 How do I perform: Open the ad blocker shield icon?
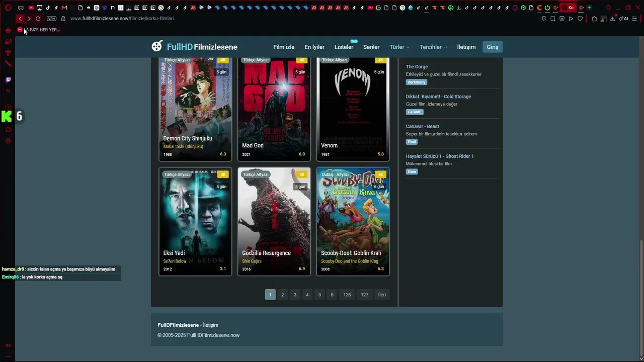click(562, 19)
